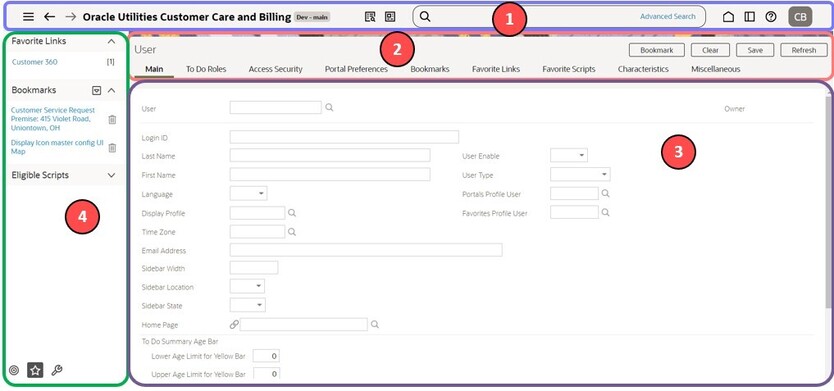Click the User ID input field
The width and height of the screenshot is (834, 391).
[276, 107]
